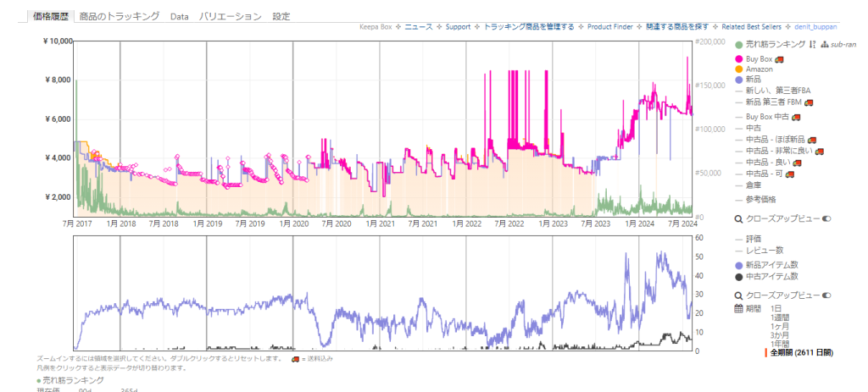
Task: Click the orange Amazon legend dot
Action: coord(739,69)
